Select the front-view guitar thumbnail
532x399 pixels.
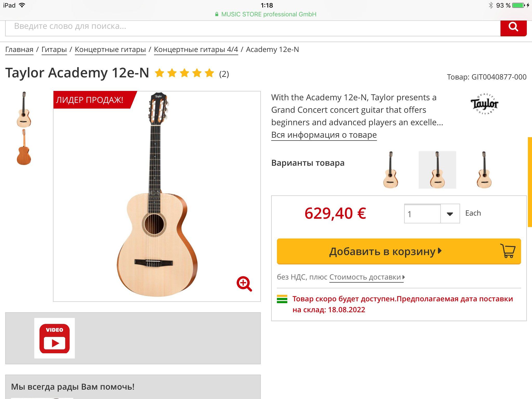click(24, 109)
